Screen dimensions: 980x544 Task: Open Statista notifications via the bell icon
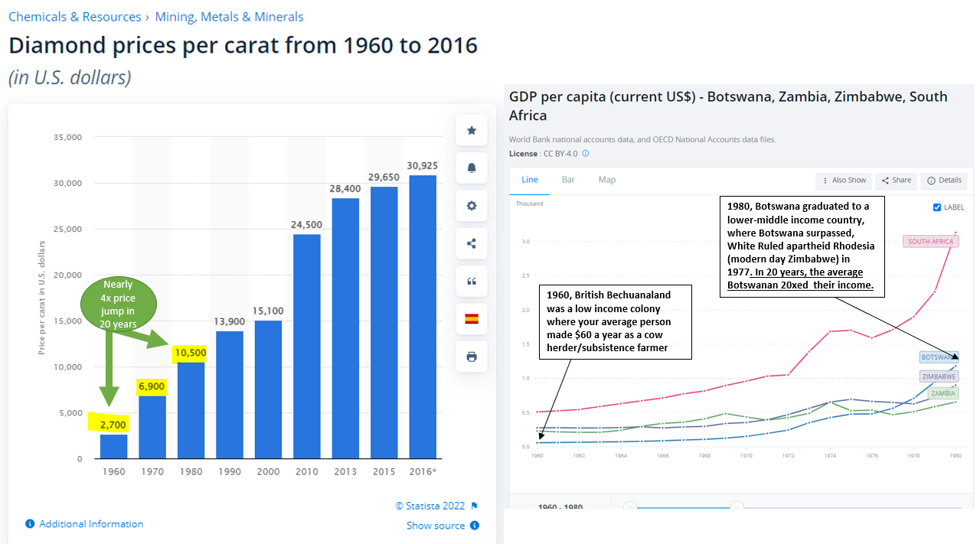(471, 168)
